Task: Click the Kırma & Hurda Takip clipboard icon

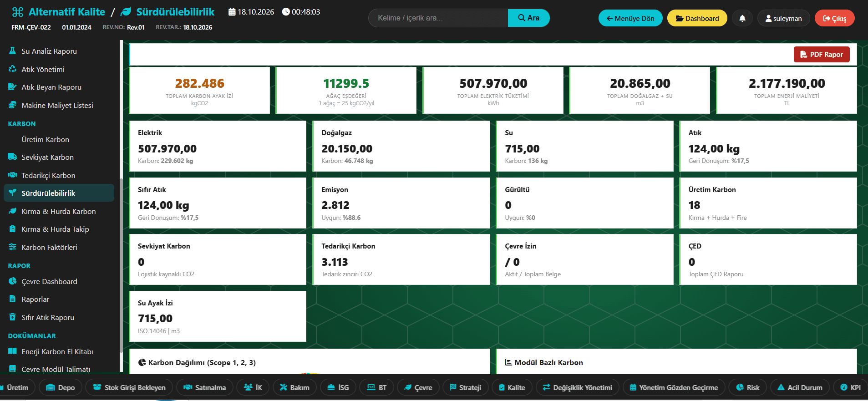Action: (x=12, y=229)
